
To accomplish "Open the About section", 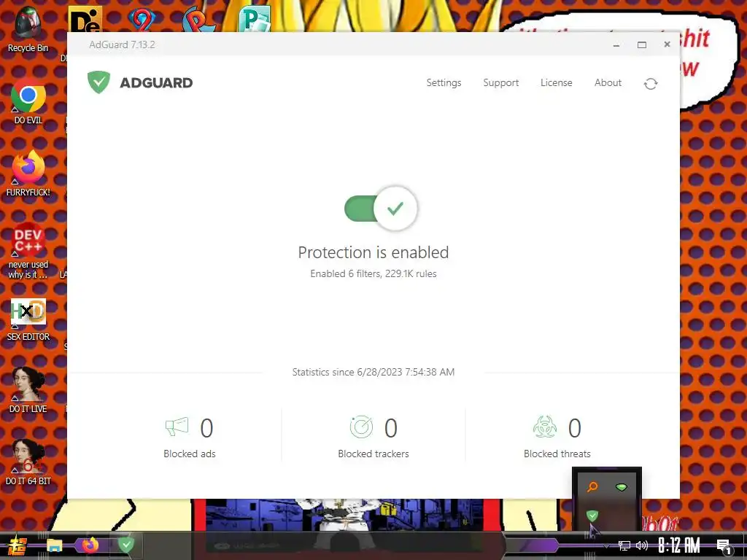I will pyautogui.click(x=608, y=83).
